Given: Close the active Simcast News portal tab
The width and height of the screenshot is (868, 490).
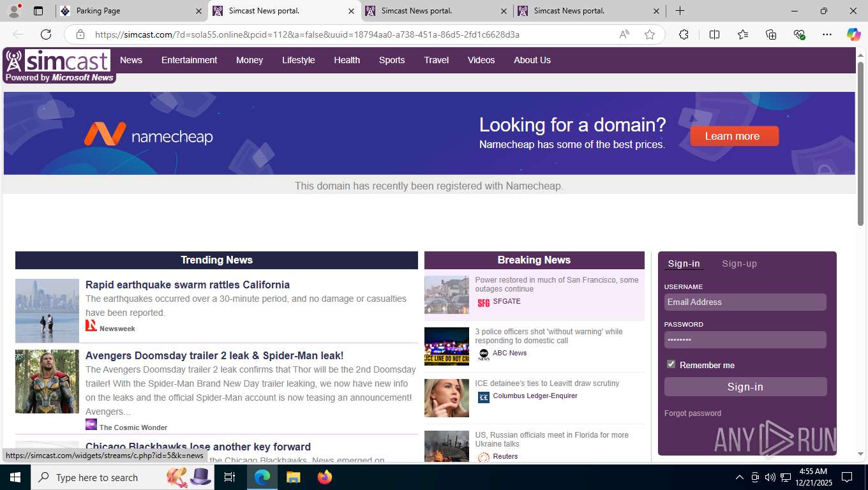Looking at the screenshot, I should 351,11.
